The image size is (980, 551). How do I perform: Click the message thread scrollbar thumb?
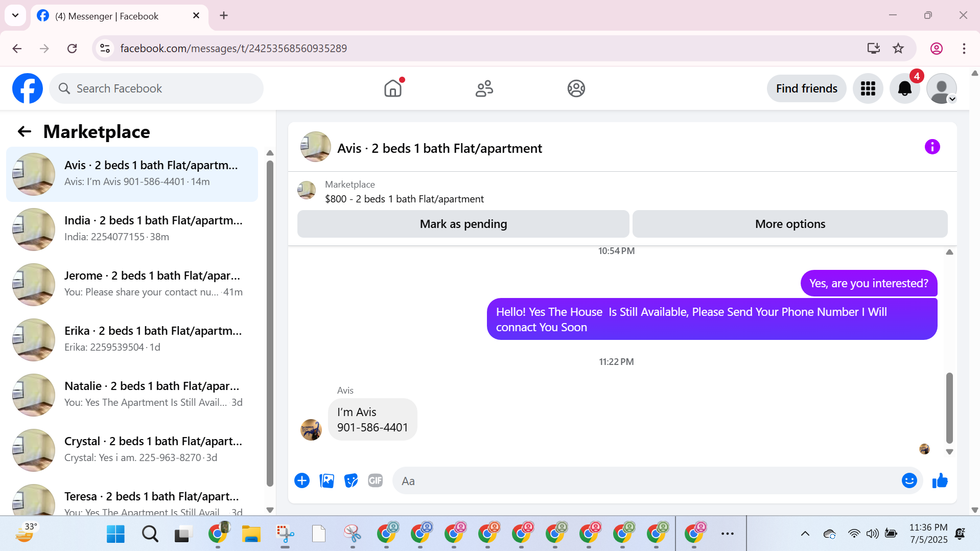pos(949,408)
